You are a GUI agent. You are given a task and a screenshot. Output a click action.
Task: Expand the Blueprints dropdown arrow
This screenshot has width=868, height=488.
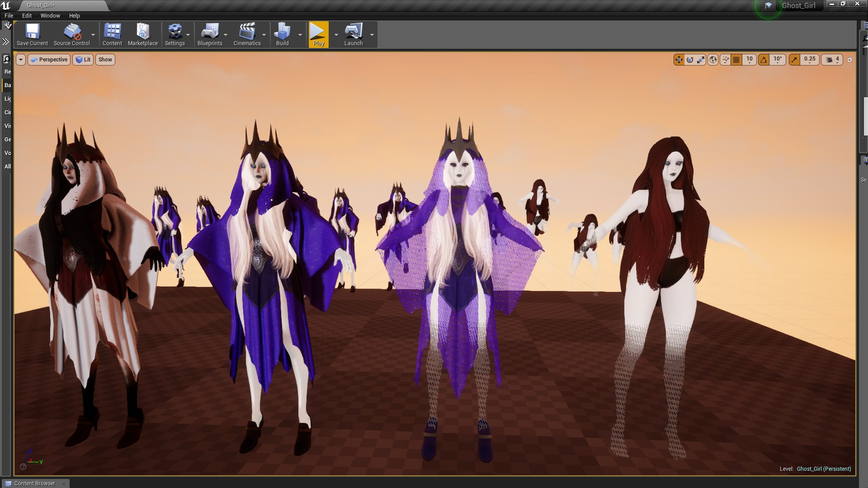(226, 35)
